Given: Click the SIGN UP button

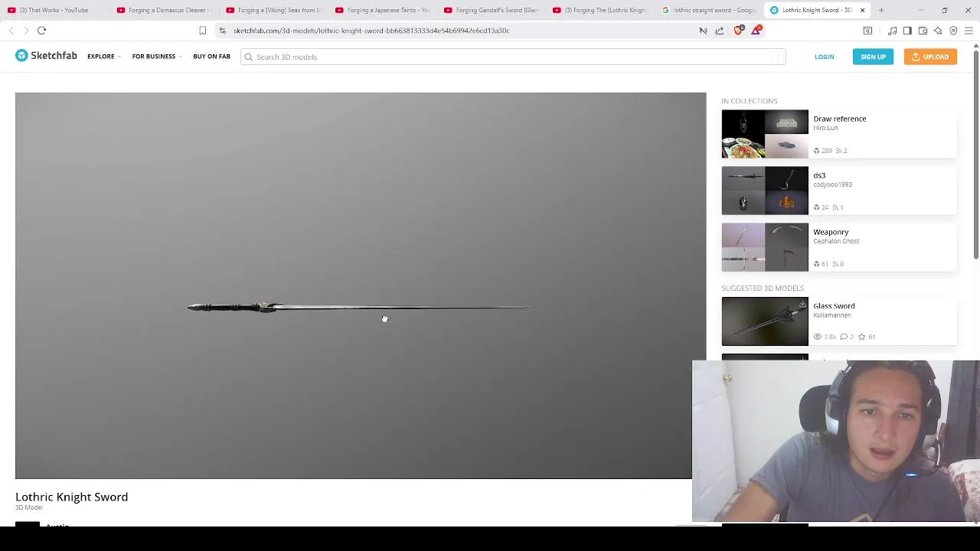Looking at the screenshot, I should [873, 57].
